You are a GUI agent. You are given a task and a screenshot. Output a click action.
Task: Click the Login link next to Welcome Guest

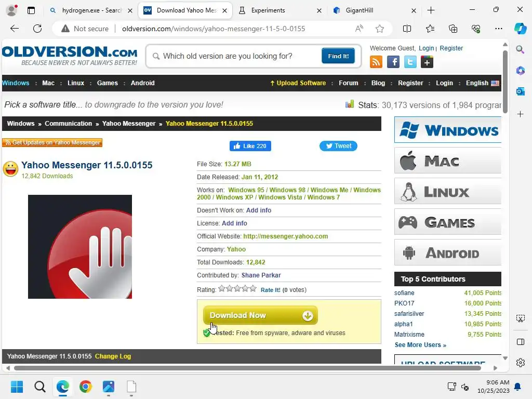pyautogui.click(x=426, y=48)
